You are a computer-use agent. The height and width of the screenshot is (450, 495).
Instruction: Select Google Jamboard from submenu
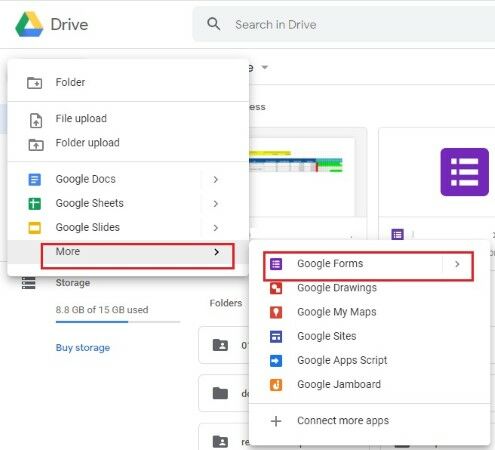point(369,384)
